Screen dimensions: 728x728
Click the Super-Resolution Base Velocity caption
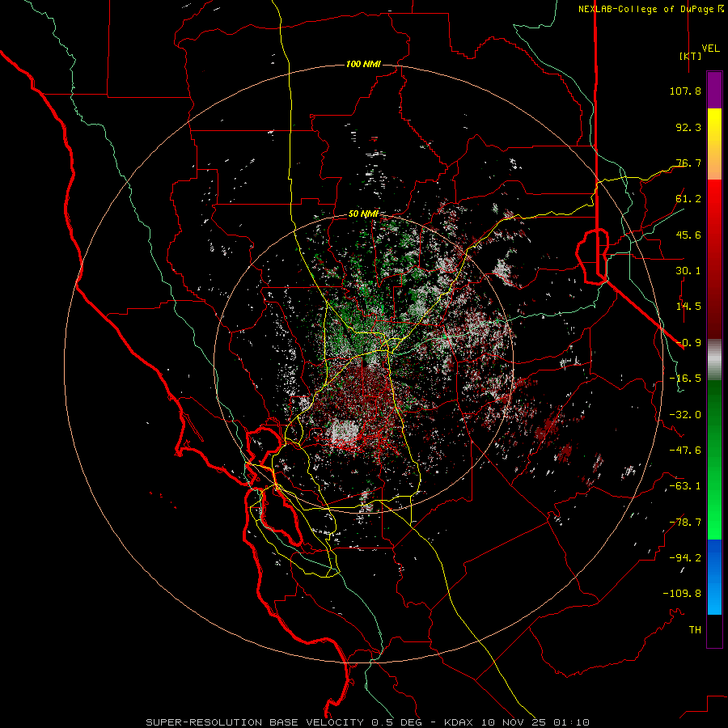coord(367,722)
